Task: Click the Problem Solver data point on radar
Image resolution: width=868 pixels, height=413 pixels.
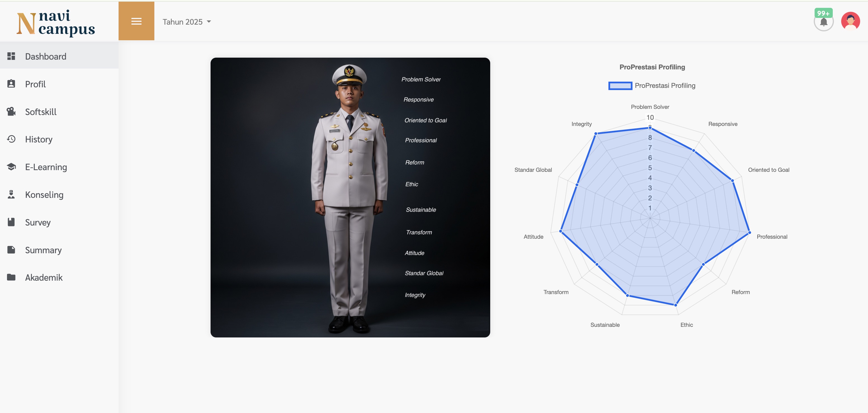Action: click(650, 128)
